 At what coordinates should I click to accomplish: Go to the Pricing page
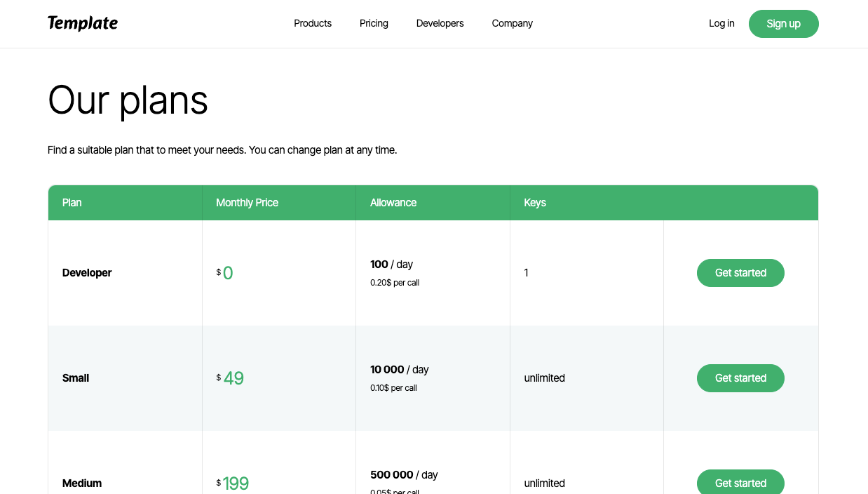tap(374, 23)
